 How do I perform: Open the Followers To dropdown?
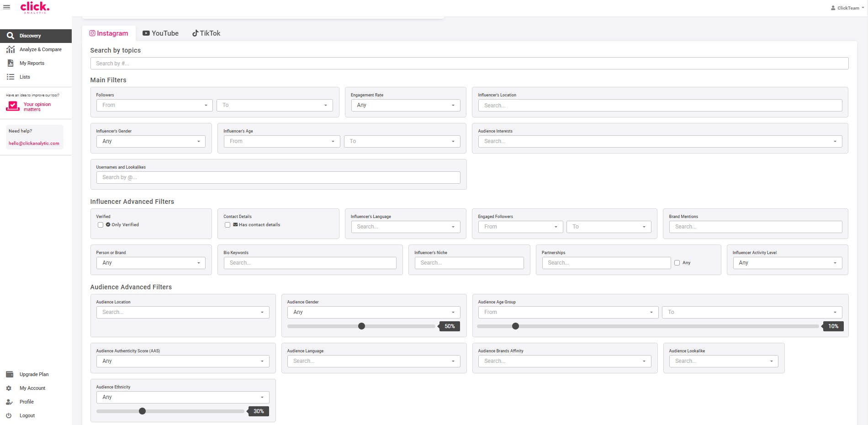[x=275, y=105]
